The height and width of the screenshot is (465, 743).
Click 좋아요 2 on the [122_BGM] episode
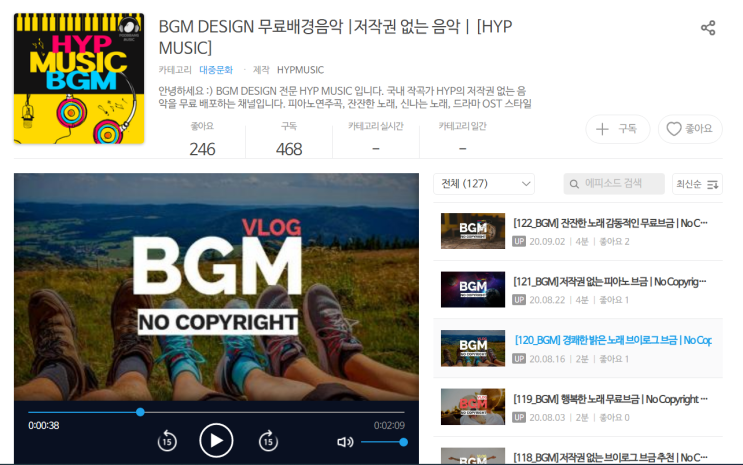tap(614, 242)
